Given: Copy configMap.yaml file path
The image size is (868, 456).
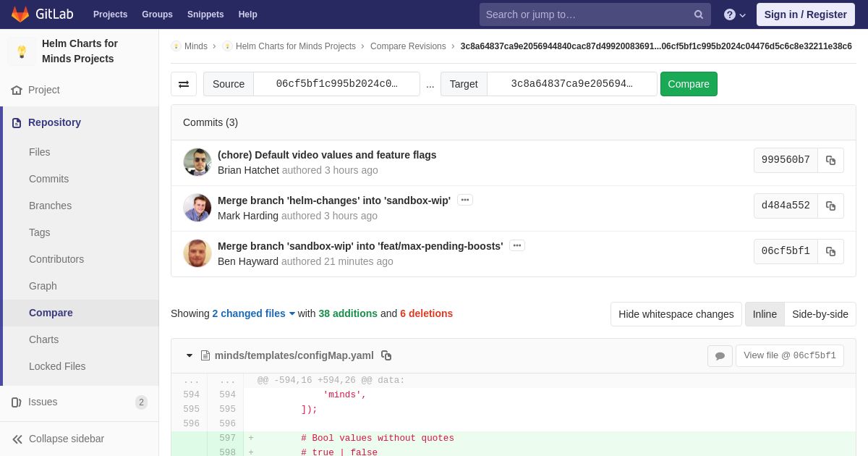Looking at the screenshot, I should click(x=386, y=355).
